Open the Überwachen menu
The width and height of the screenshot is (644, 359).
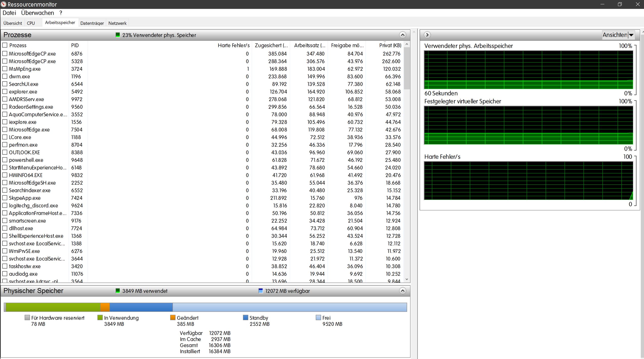(37, 13)
